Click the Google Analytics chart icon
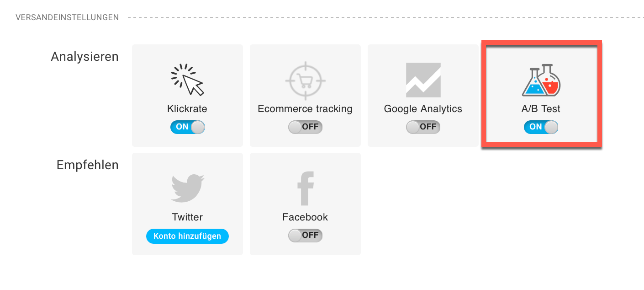 423,80
